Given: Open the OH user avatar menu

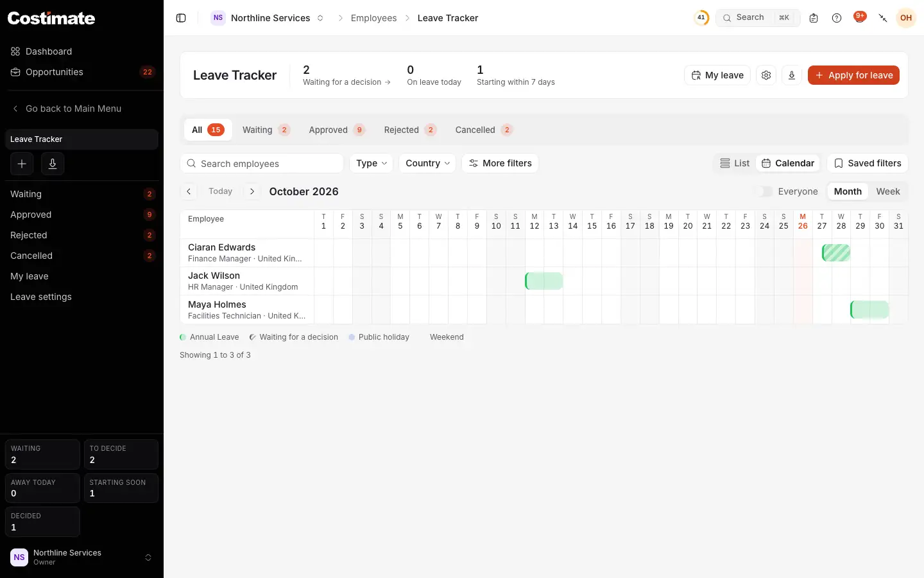Looking at the screenshot, I should (x=906, y=18).
